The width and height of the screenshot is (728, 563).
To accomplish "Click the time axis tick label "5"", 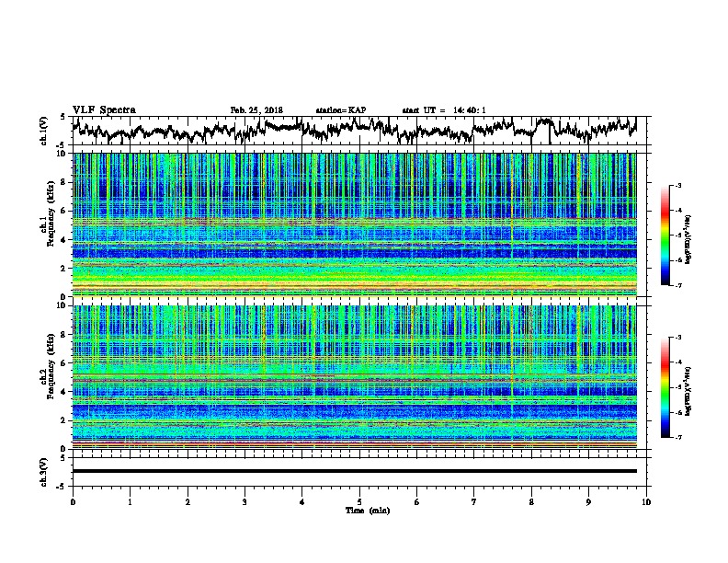I will point(359,502).
